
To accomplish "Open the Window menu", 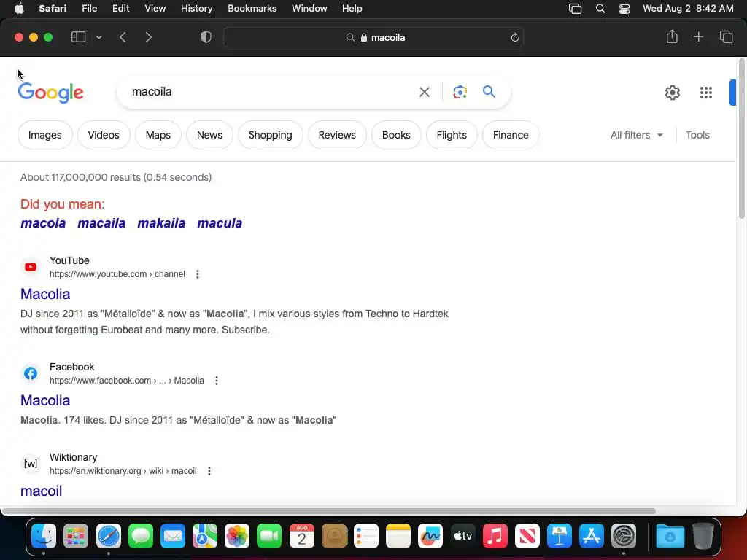I will (309, 9).
